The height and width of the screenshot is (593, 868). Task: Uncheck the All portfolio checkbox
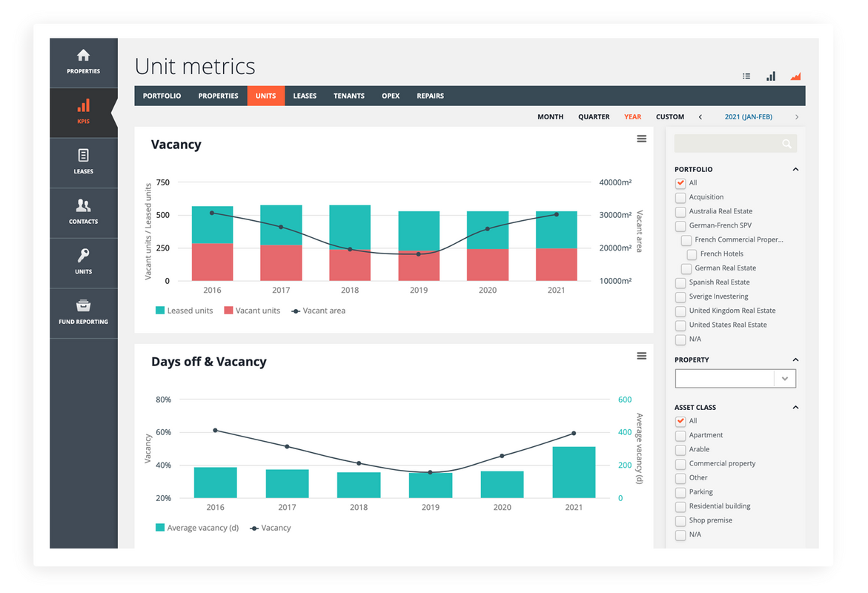point(680,183)
